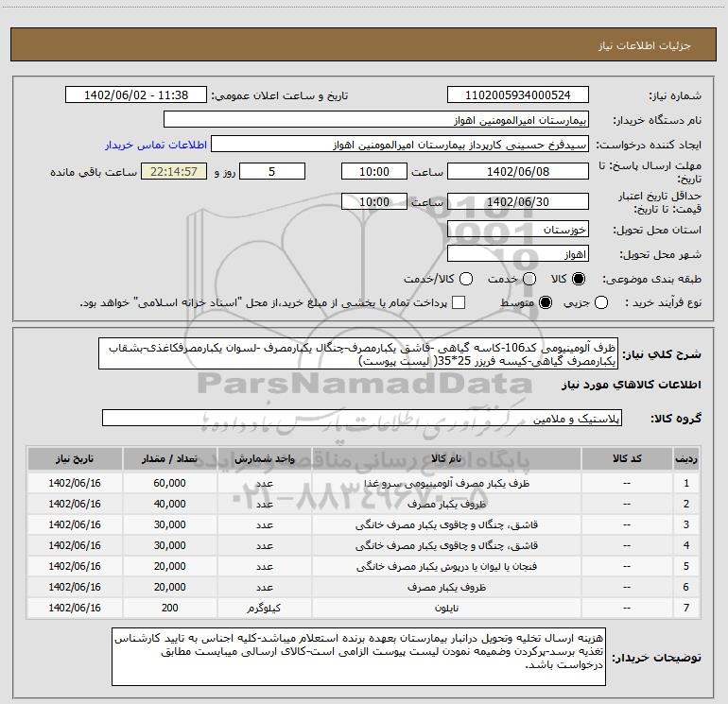Click the price validity time field beside 1402/06/30
The height and width of the screenshot is (704, 728).
coord(374,201)
